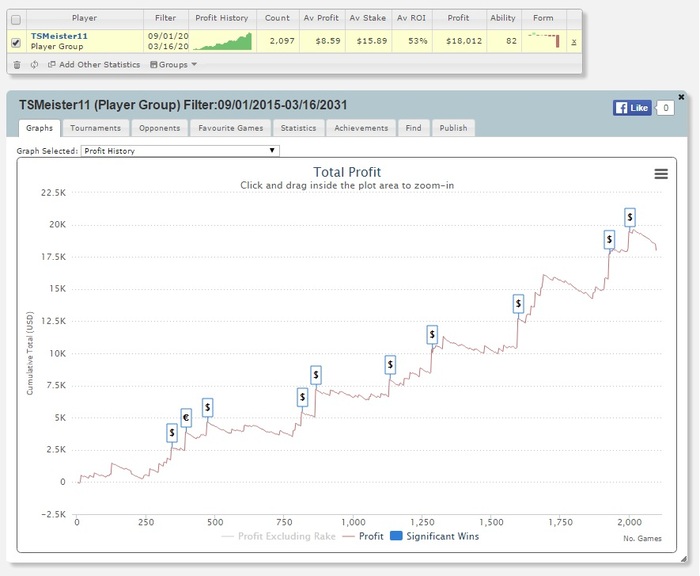The height and width of the screenshot is (576, 700).
Task: Close the TSMeister11 panel with the x
Action: [x=681, y=96]
